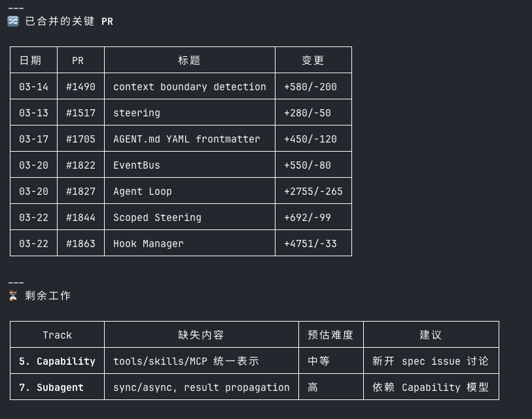This screenshot has height=419, width=532.
Task: Select the "Scoped Steering" title cell
Action: pyautogui.click(x=157, y=218)
